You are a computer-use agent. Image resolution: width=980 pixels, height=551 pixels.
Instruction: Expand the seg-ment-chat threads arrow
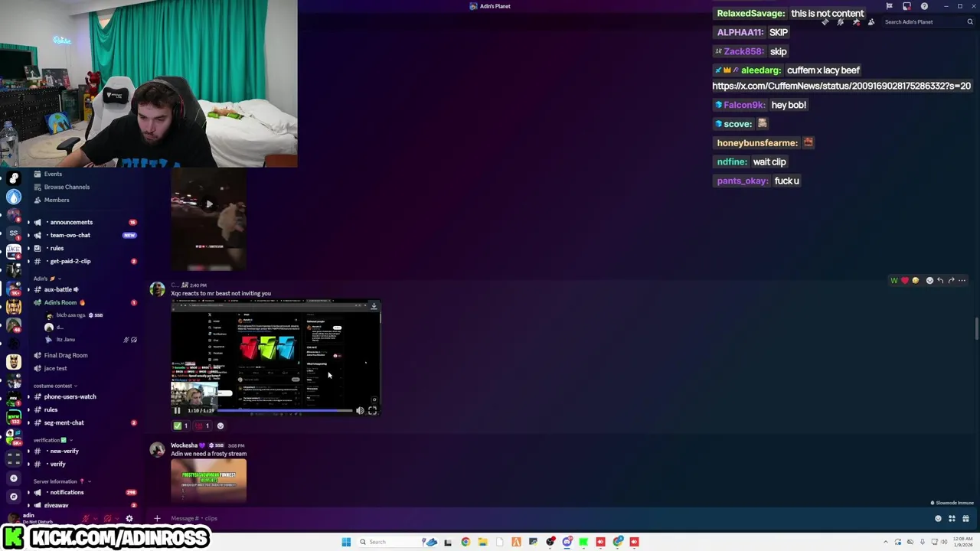coord(29,422)
